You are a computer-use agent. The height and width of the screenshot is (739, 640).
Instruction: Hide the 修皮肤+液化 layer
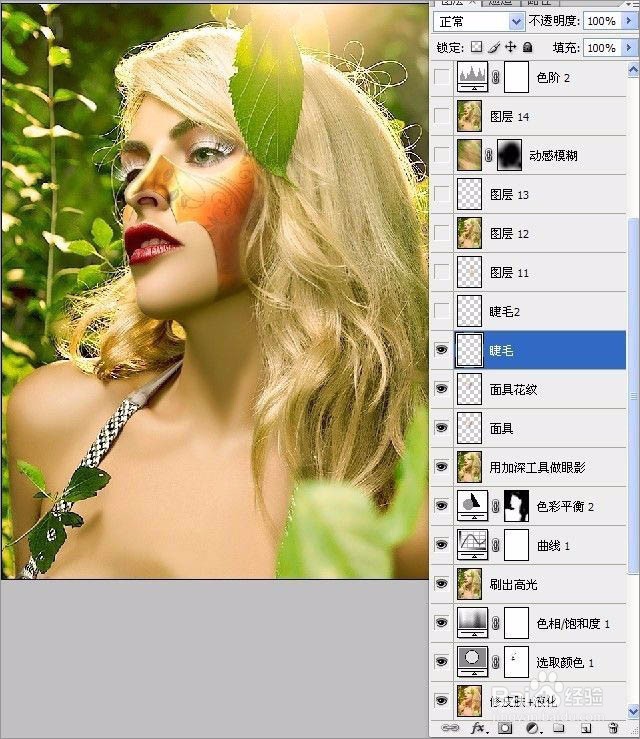pyautogui.click(x=441, y=701)
